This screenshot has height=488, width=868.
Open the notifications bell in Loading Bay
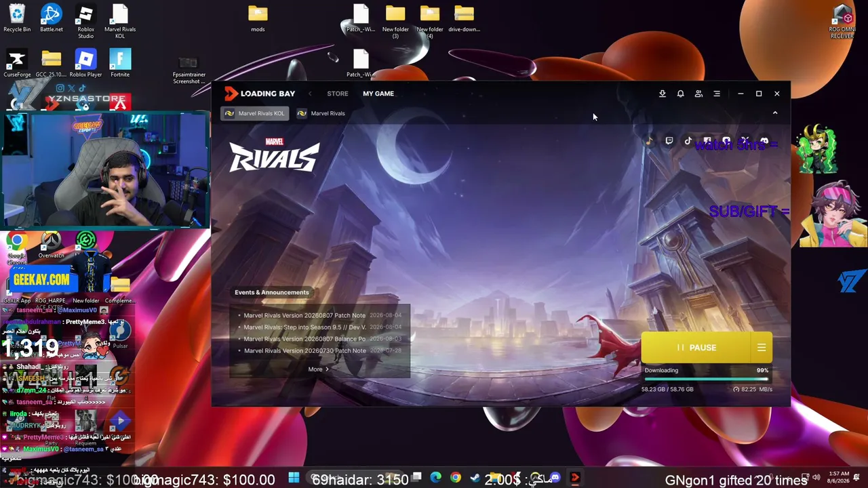pos(680,94)
